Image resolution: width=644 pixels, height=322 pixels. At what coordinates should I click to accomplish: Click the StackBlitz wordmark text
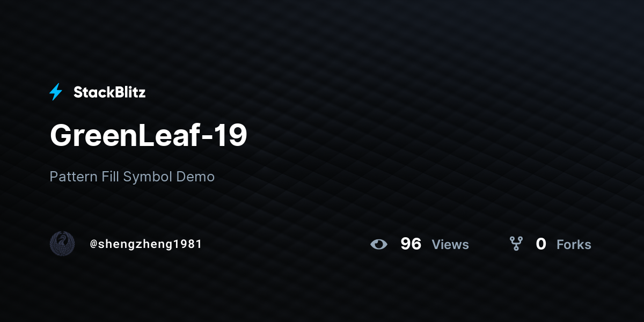tap(109, 92)
